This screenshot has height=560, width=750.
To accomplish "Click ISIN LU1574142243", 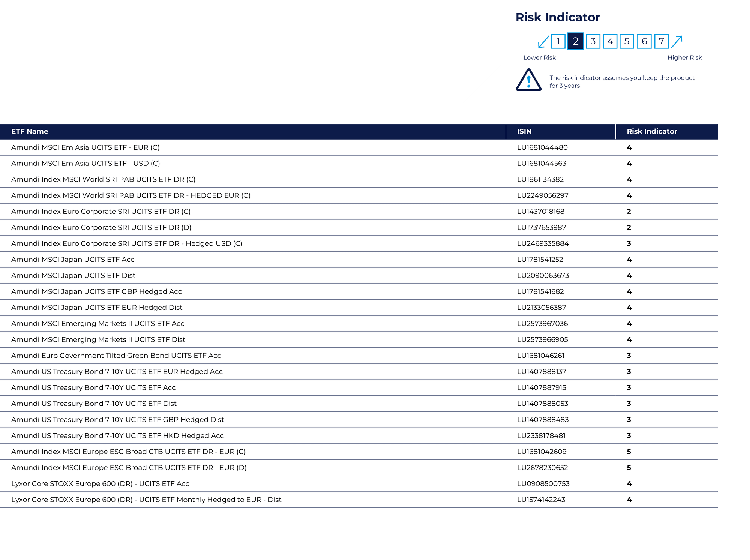I will 541,500.
